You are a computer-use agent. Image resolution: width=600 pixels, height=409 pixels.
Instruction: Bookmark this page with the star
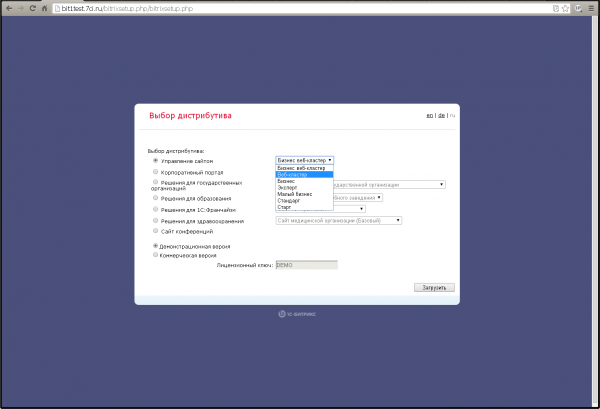click(x=565, y=8)
